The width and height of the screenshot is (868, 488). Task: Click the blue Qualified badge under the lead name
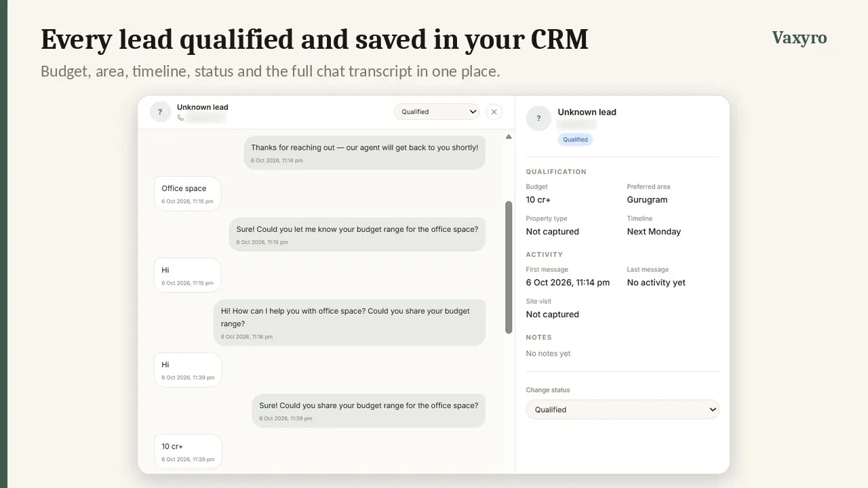pos(575,140)
